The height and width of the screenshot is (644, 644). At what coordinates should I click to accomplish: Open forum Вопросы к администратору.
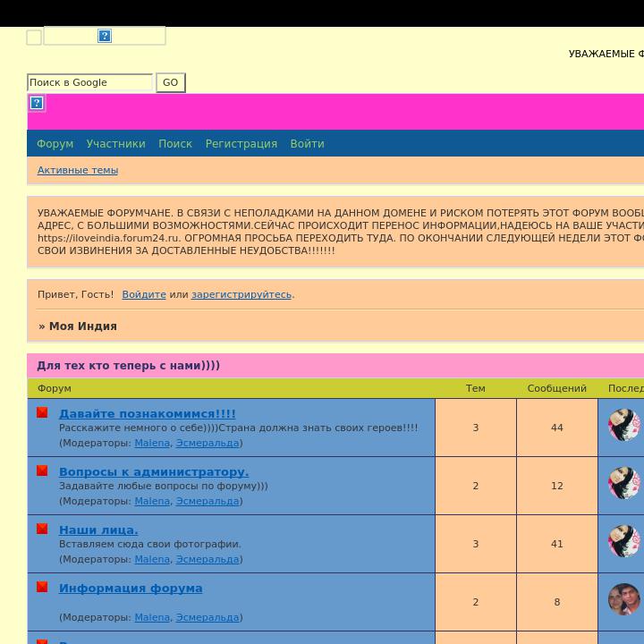point(154,472)
